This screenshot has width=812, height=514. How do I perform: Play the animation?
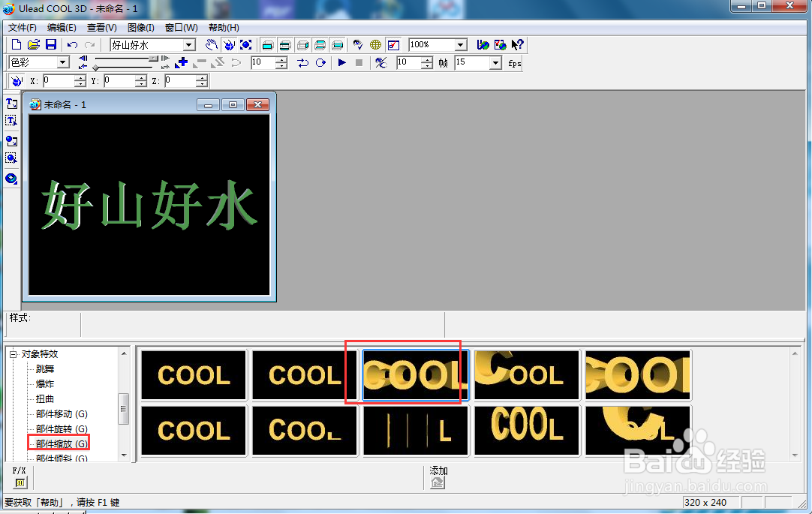[341, 62]
